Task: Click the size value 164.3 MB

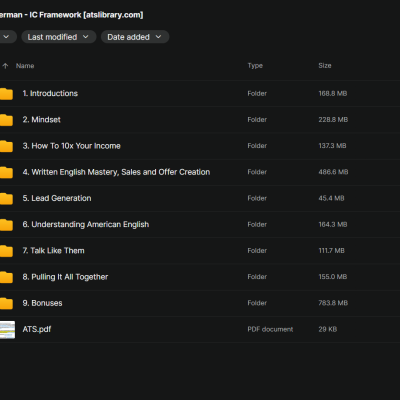Action: click(x=333, y=224)
